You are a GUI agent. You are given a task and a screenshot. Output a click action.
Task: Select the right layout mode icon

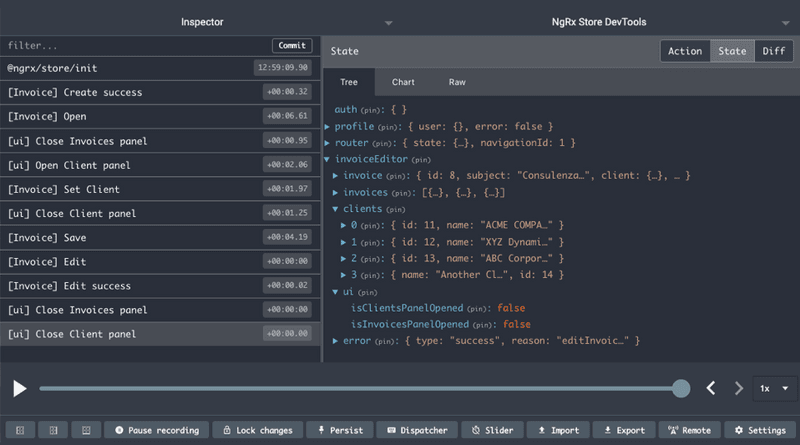tap(86, 430)
